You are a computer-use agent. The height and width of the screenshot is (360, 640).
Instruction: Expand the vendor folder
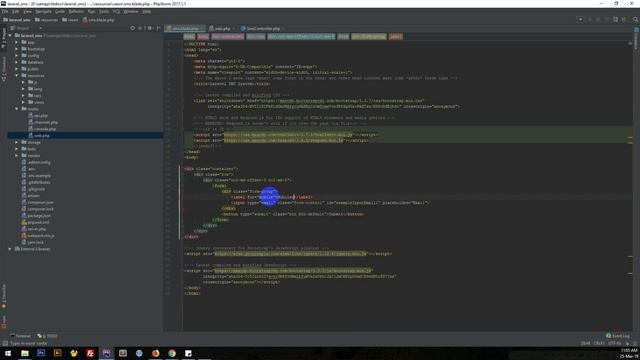point(17,156)
